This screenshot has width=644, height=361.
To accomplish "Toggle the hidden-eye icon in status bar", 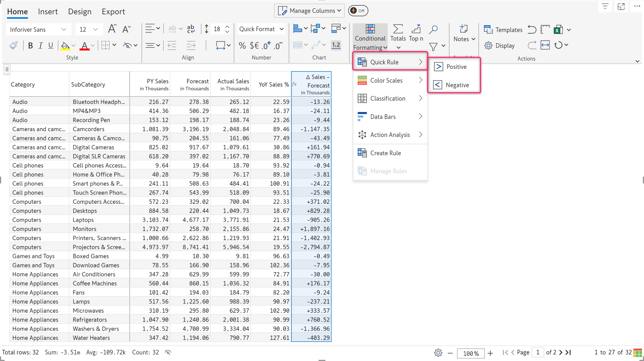I will pos(168,352).
